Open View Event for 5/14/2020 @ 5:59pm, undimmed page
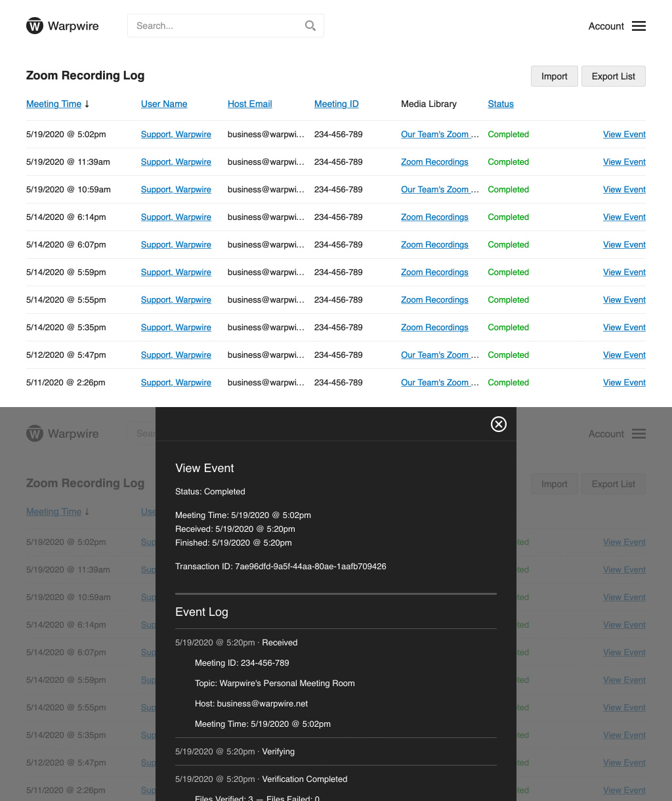 pos(624,272)
